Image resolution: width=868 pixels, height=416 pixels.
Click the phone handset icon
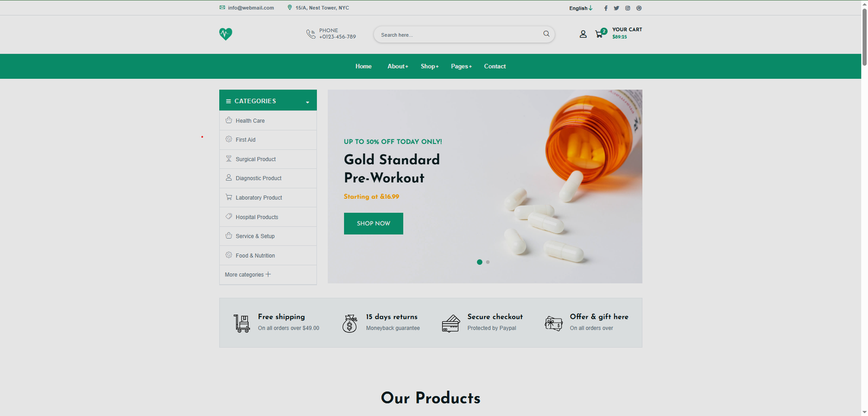[x=311, y=34]
